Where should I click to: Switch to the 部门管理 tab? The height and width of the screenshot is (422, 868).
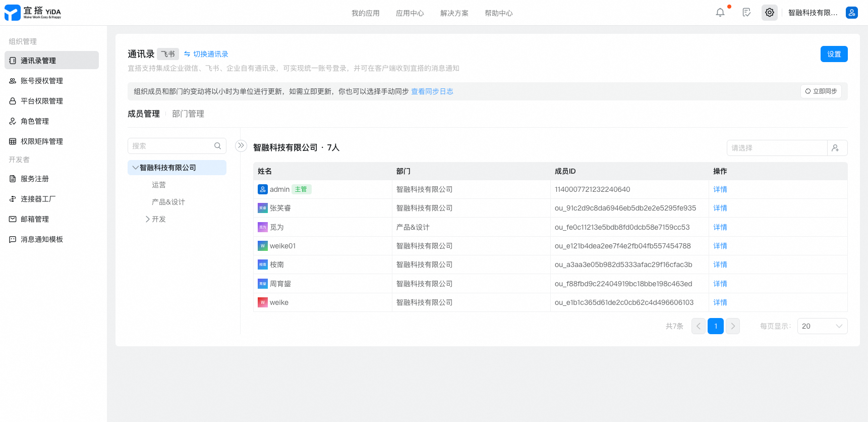(x=188, y=114)
